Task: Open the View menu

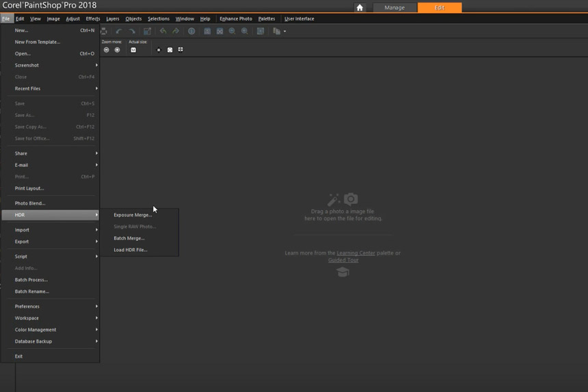Action: click(36, 18)
